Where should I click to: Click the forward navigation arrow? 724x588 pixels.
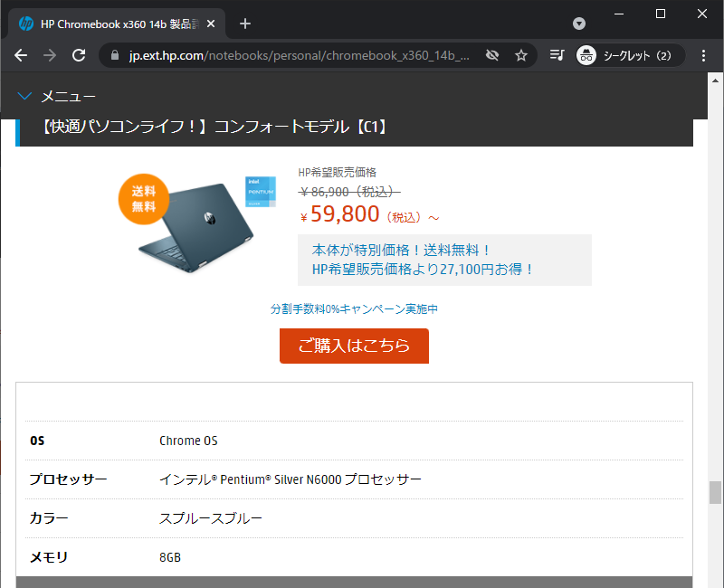(x=50, y=55)
